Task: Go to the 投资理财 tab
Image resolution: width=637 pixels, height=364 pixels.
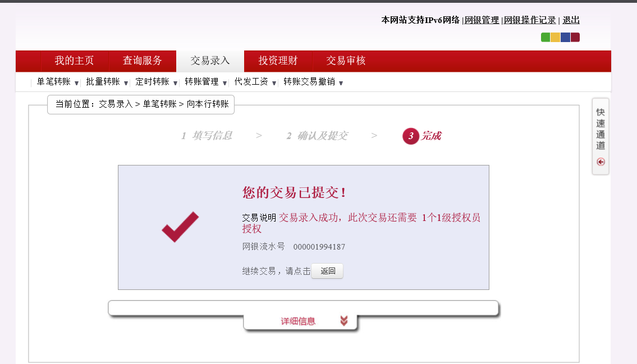Action: (278, 61)
